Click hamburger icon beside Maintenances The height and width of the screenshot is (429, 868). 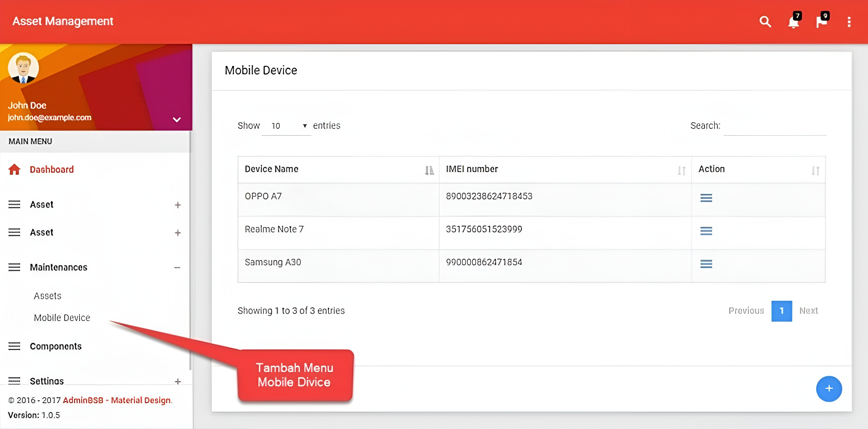pyautogui.click(x=14, y=267)
